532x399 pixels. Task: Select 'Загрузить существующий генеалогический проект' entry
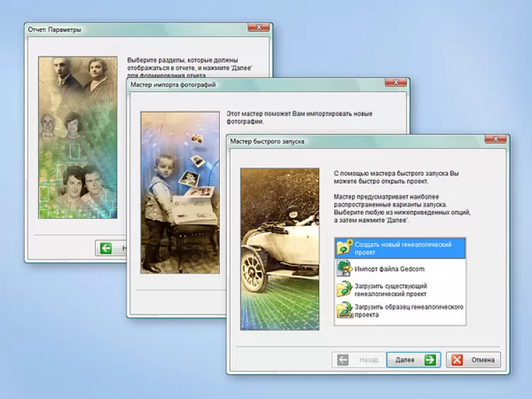[x=400, y=290]
